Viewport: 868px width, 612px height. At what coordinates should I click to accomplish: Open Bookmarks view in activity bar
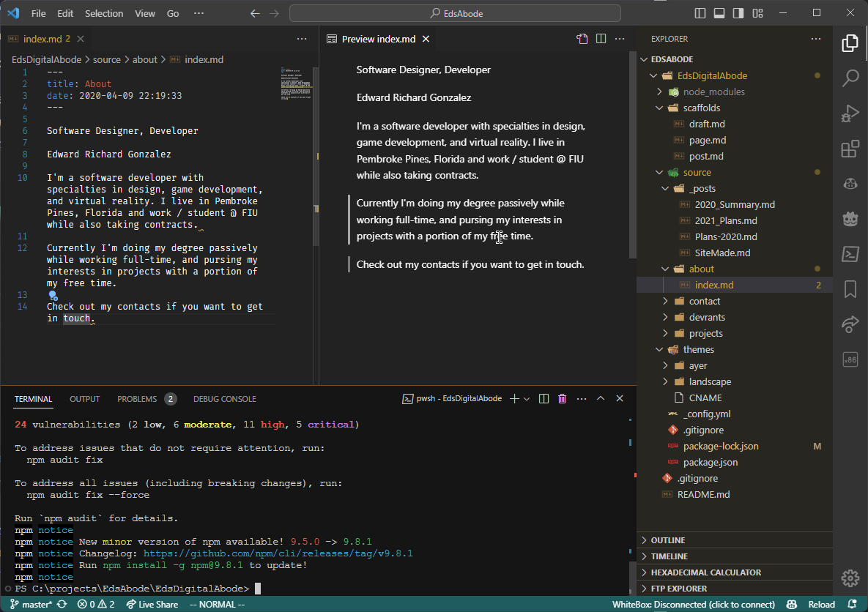pos(850,289)
